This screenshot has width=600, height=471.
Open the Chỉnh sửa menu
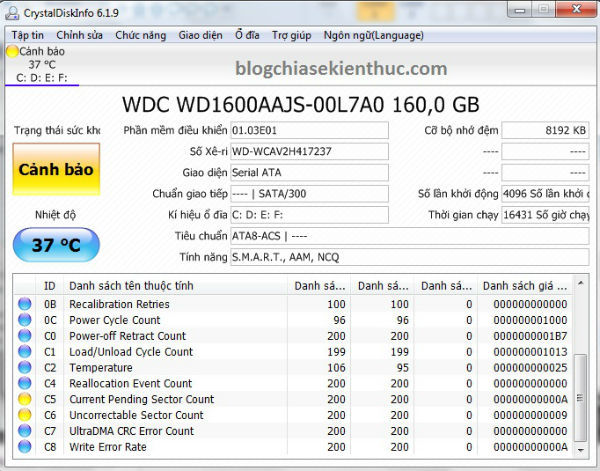[x=80, y=35]
